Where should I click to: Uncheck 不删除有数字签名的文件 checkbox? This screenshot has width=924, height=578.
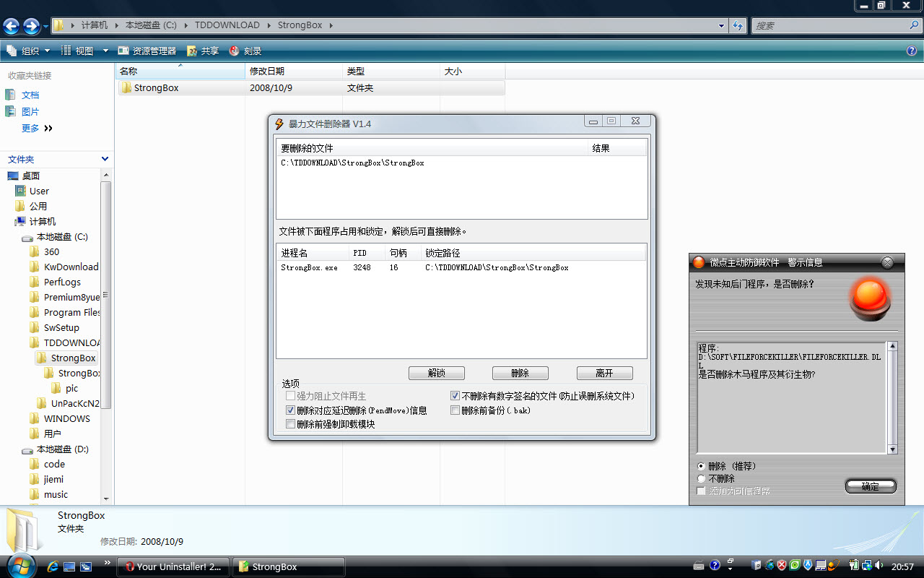click(455, 396)
